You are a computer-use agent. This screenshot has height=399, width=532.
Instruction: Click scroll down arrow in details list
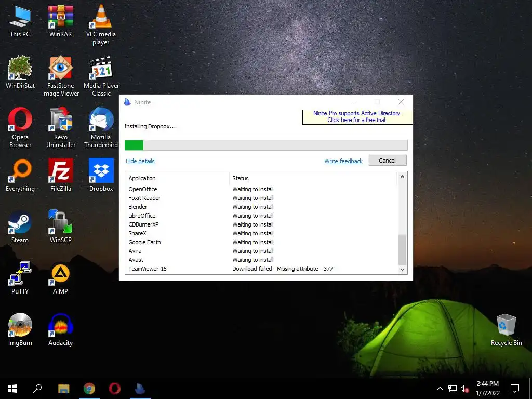[x=402, y=270]
